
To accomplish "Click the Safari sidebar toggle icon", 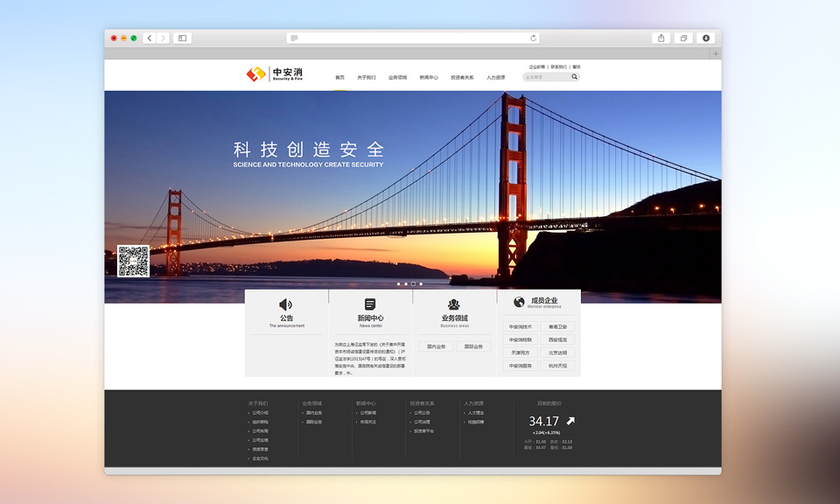I will click(182, 38).
